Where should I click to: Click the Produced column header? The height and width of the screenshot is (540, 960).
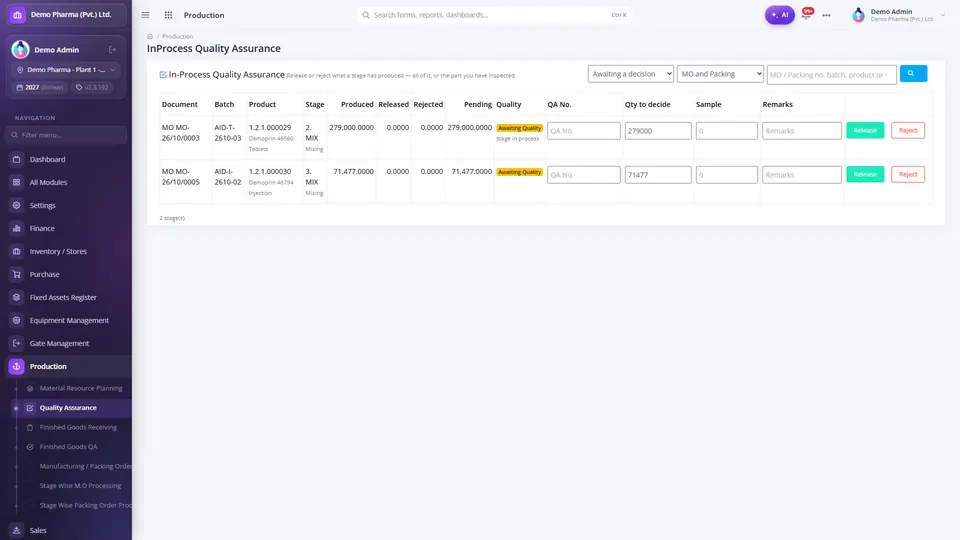pyautogui.click(x=357, y=105)
